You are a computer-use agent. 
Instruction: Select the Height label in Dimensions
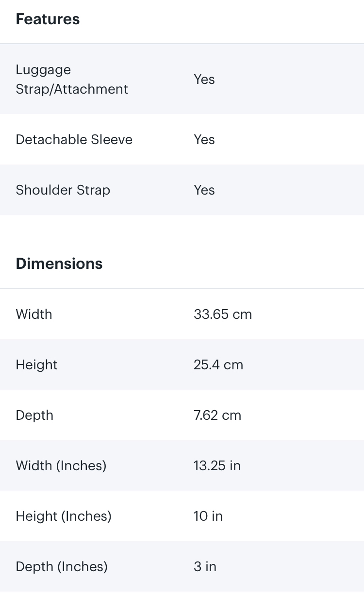pos(36,365)
